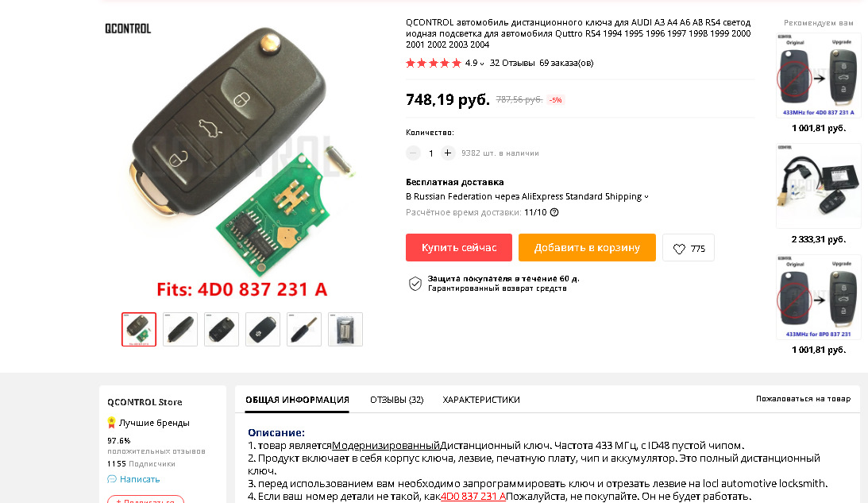
Task: Click Добавить в корзину button
Action: pyautogui.click(x=587, y=248)
